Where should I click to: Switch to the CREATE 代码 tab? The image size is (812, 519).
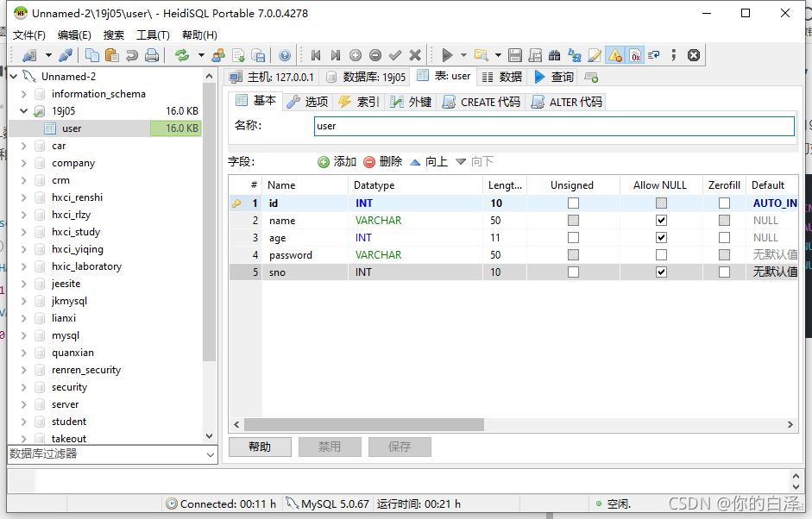click(x=482, y=102)
